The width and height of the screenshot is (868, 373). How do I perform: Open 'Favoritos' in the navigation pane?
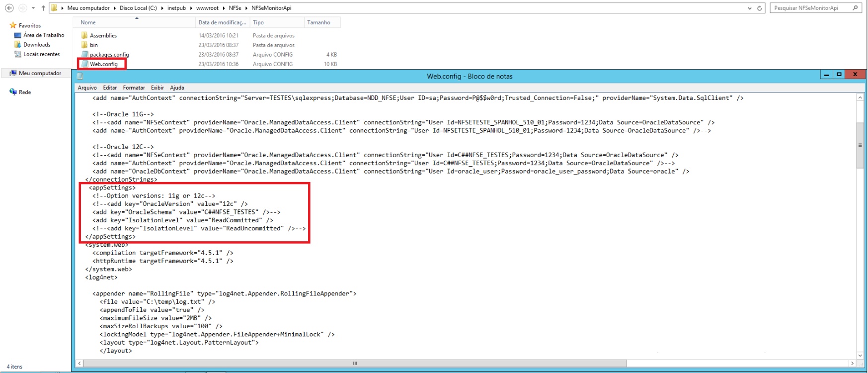point(30,25)
